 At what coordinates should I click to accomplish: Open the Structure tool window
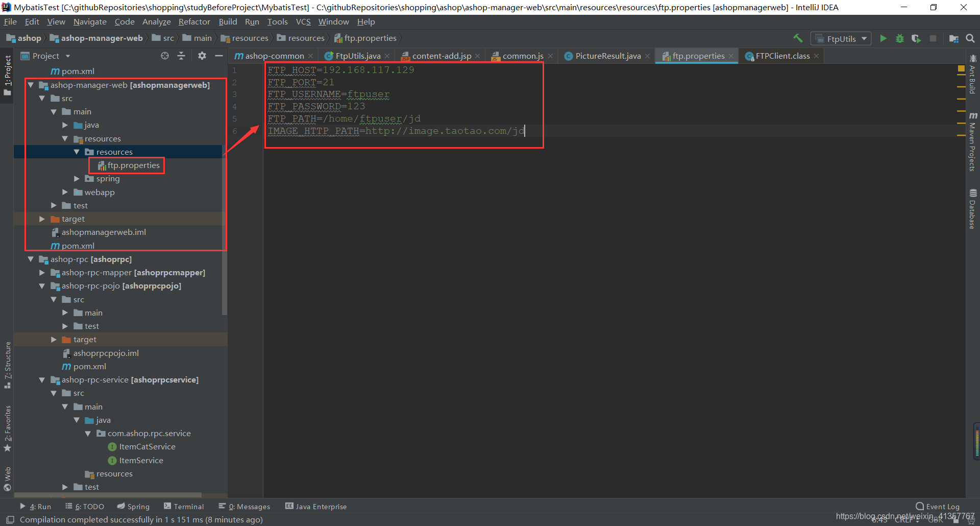[x=7, y=365]
